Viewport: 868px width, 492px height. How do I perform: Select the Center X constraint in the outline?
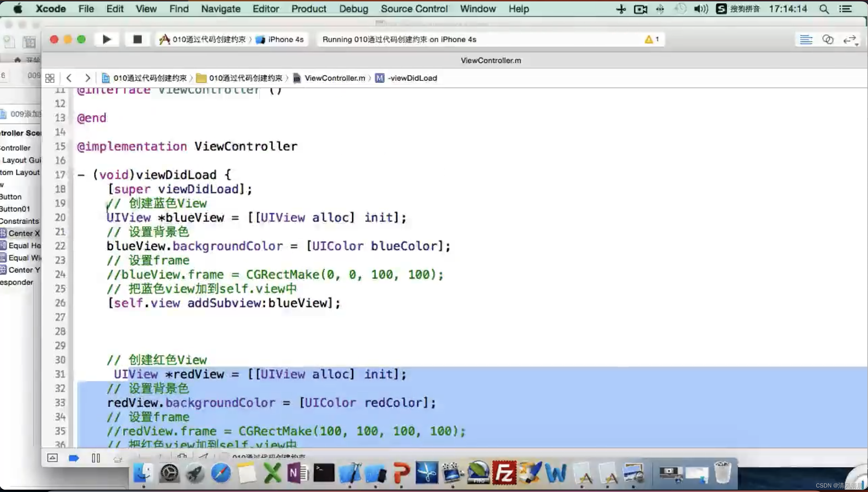tap(20, 233)
